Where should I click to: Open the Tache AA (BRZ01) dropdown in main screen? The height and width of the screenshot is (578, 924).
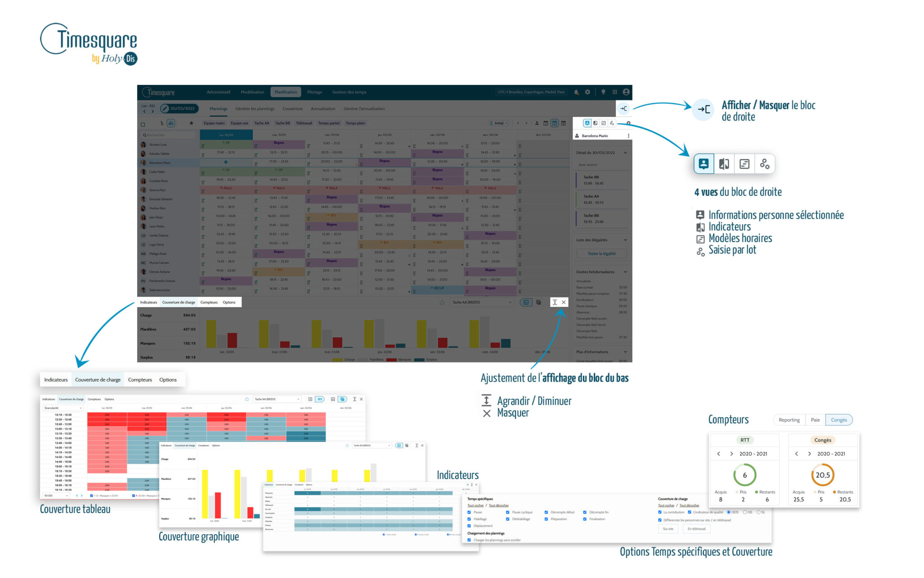[482, 303]
